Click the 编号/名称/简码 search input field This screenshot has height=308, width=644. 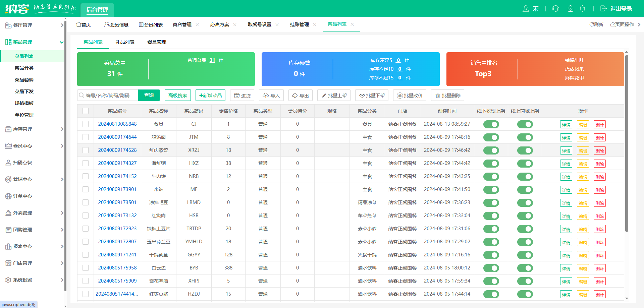click(x=107, y=95)
